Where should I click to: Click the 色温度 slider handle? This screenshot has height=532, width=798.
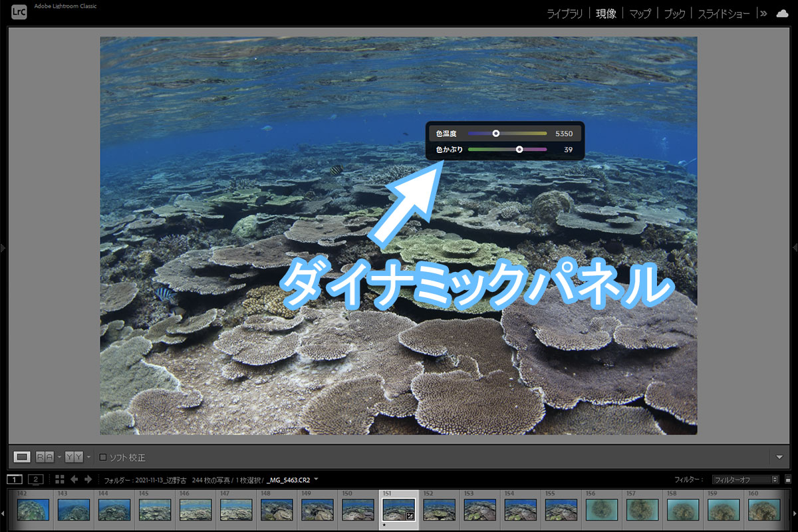click(x=495, y=134)
